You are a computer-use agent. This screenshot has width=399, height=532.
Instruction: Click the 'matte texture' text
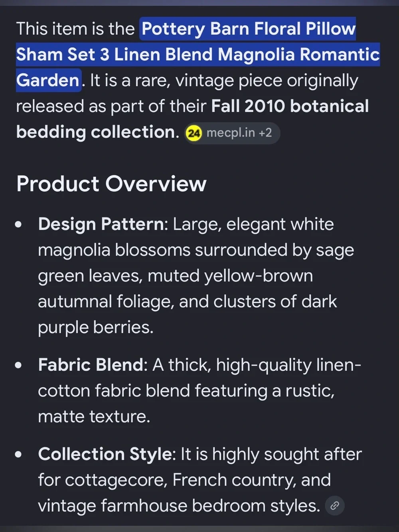[x=94, y=417]
